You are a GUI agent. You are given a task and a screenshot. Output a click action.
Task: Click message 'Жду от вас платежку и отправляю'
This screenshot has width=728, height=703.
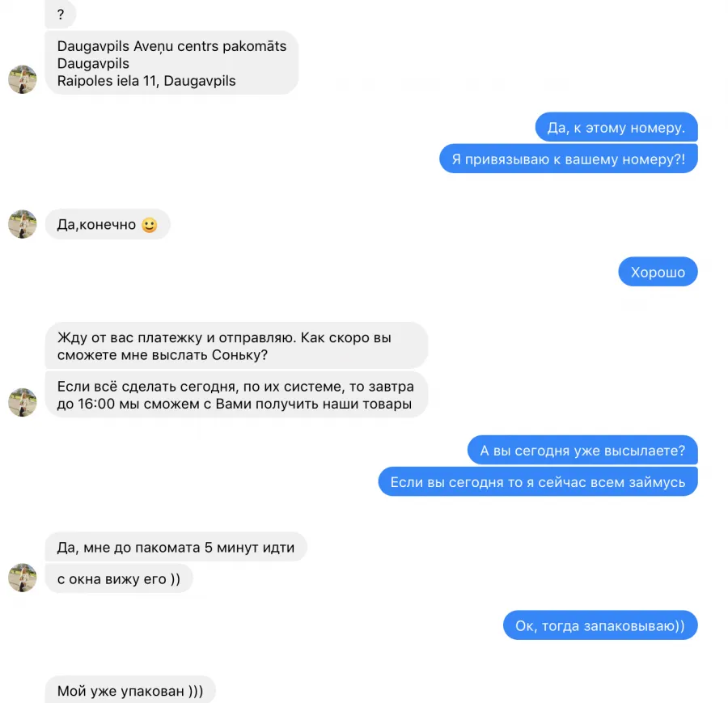click(236, 346)
